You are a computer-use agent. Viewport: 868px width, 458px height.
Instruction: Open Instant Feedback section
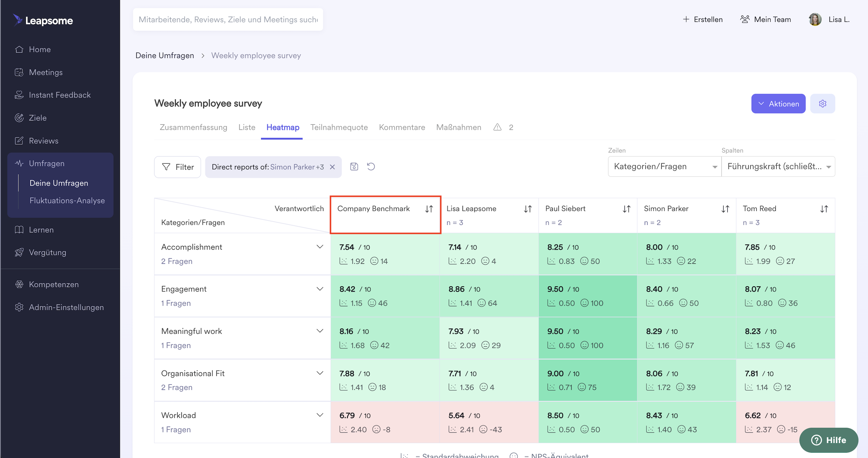[53, 95]
